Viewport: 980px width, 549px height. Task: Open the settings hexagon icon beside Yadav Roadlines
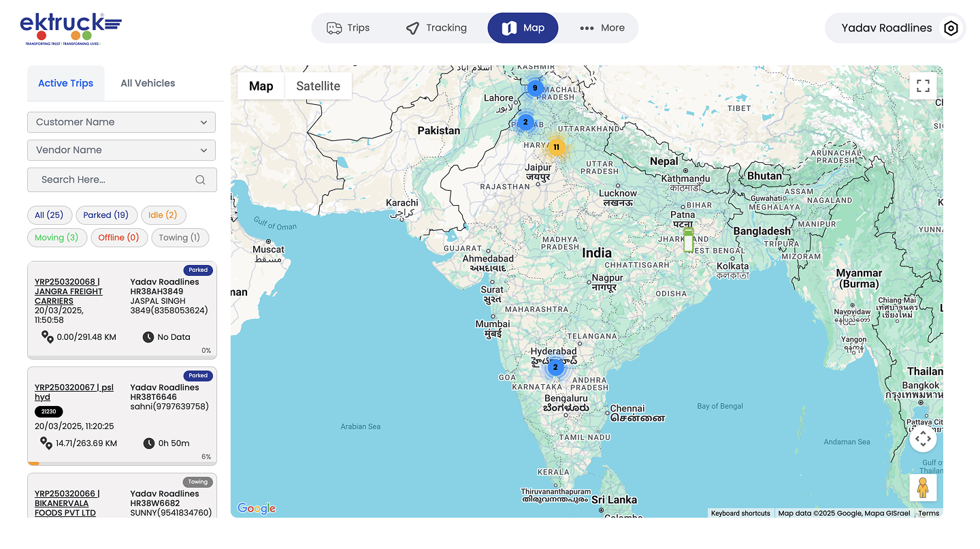pos(951,29)
